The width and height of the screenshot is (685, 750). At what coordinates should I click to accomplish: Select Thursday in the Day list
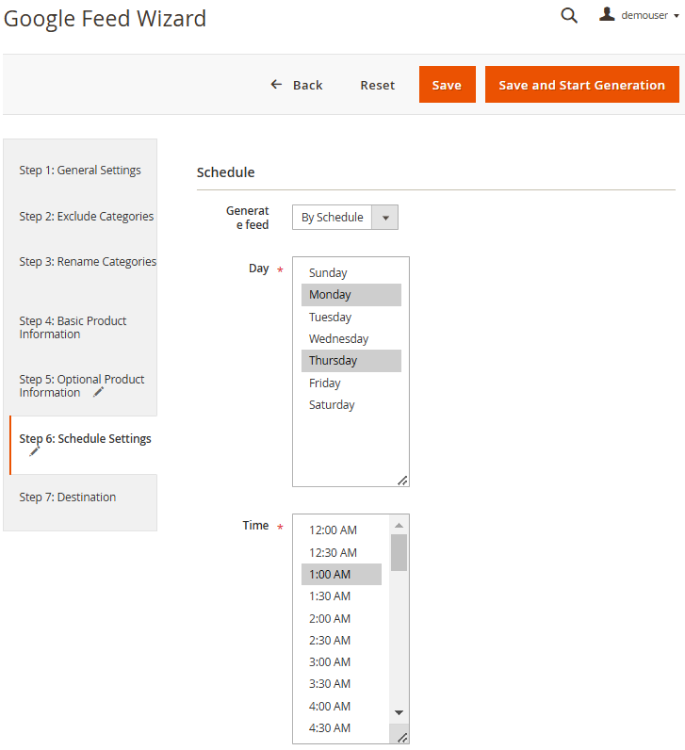351,361
